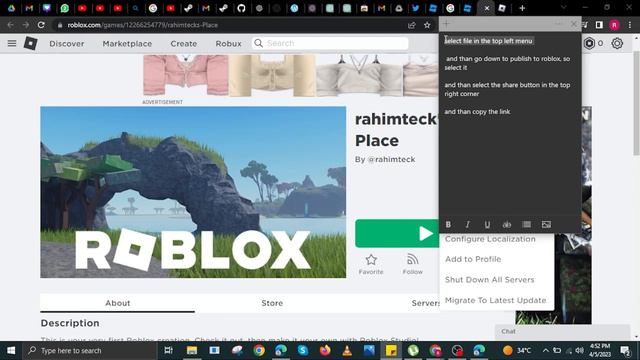The image size is (640, 360).
Task: Open File Explorer from the taskbar
Action: click(x=192, y=351)
